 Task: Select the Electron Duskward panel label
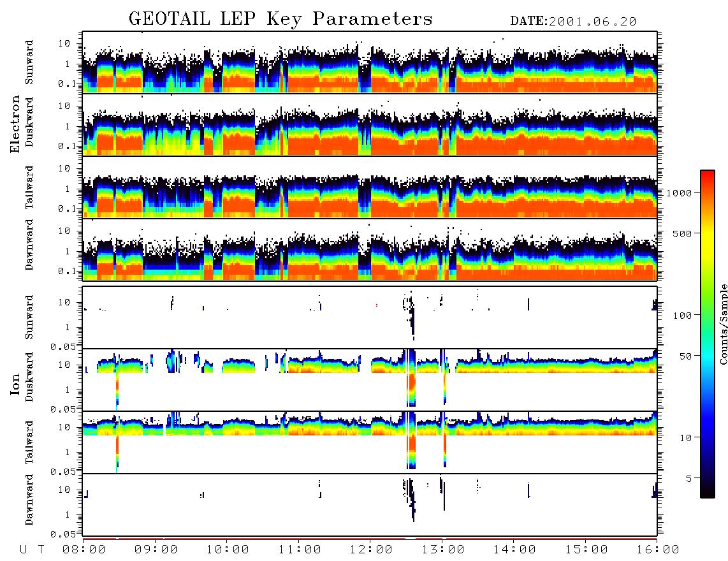click(x=29, y=122)
